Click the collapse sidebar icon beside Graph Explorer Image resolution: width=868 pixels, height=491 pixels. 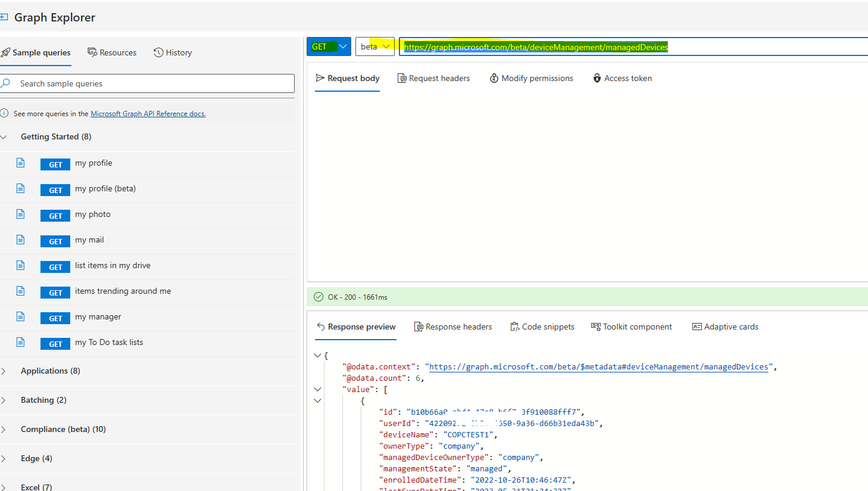point(4,17)
